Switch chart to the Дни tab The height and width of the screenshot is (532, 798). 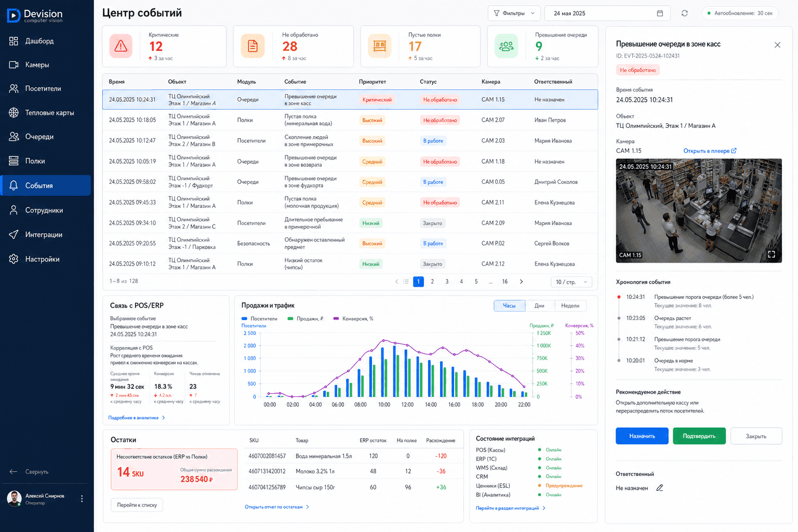tap(540, 305)
